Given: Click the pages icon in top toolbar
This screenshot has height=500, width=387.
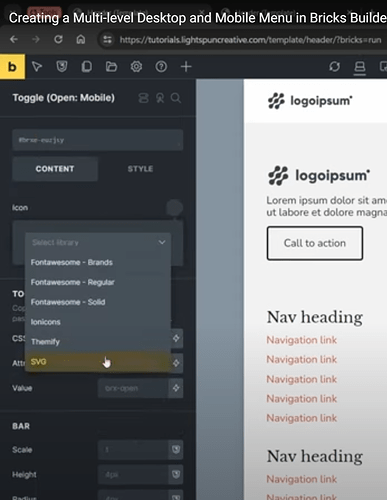Looking at the screenshot, I should coord(87,67).
